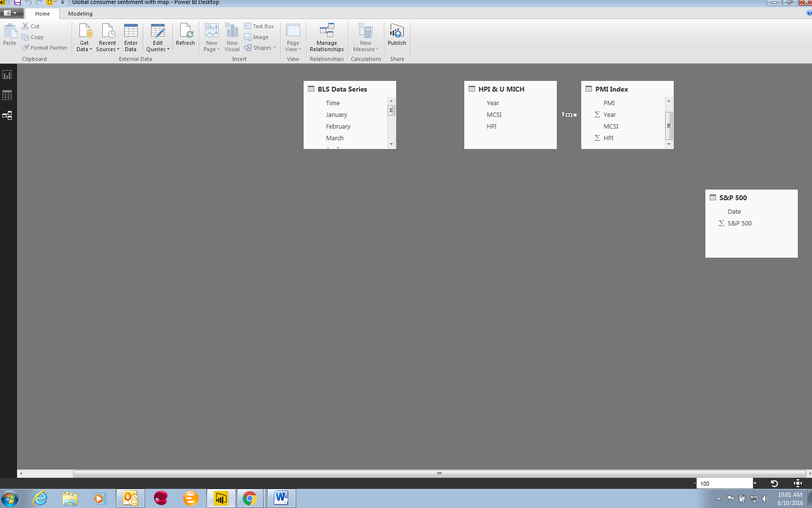Viewport: 812px width, 508px height.
Task: Select MCSI field in HPI & U MICH table
Action: click(494, 115)
